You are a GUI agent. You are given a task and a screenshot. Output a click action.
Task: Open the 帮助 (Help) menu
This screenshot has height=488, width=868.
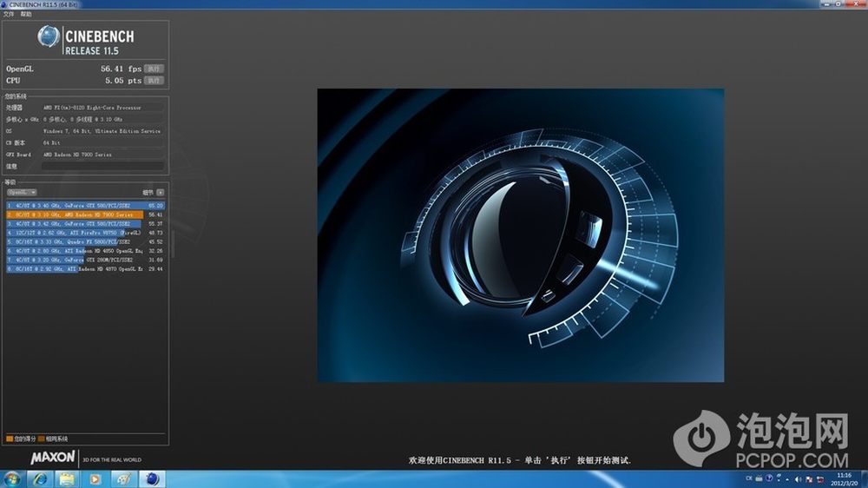(26, 14)
